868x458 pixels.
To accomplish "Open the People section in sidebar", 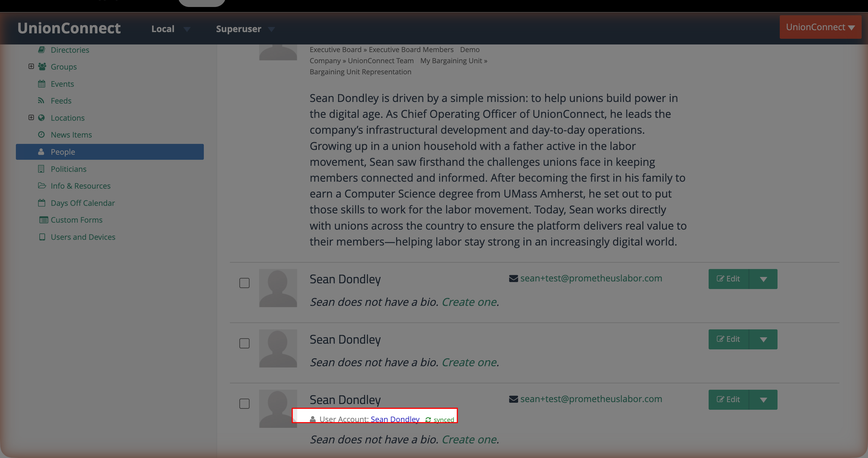I will [110, 152].
